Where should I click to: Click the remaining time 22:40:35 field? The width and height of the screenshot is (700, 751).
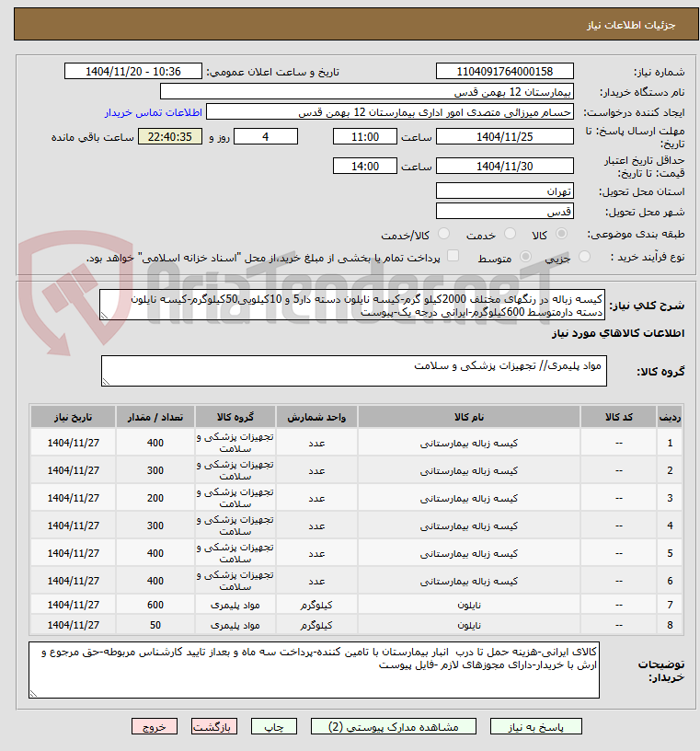pyautogui.click(x=170, y=136)
